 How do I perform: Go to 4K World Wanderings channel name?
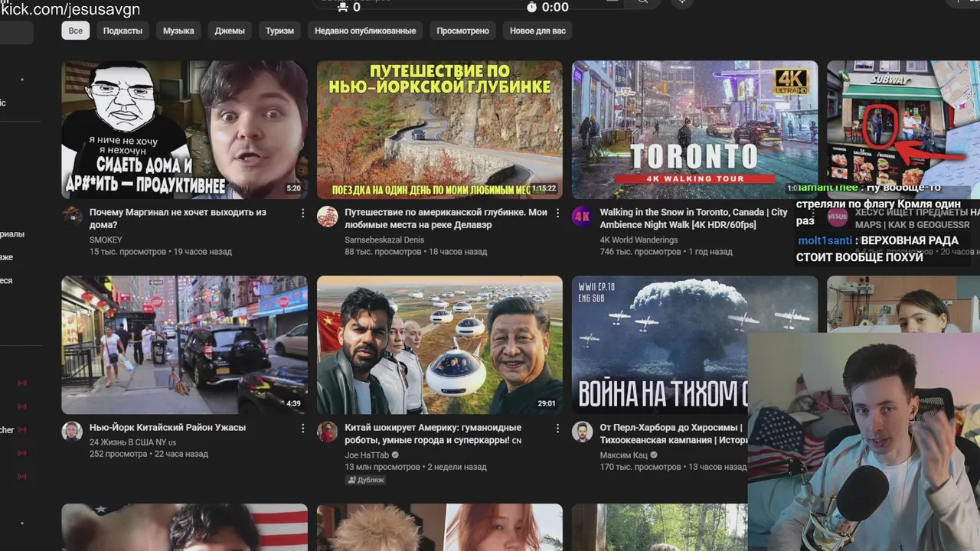[x=639, y=240]
